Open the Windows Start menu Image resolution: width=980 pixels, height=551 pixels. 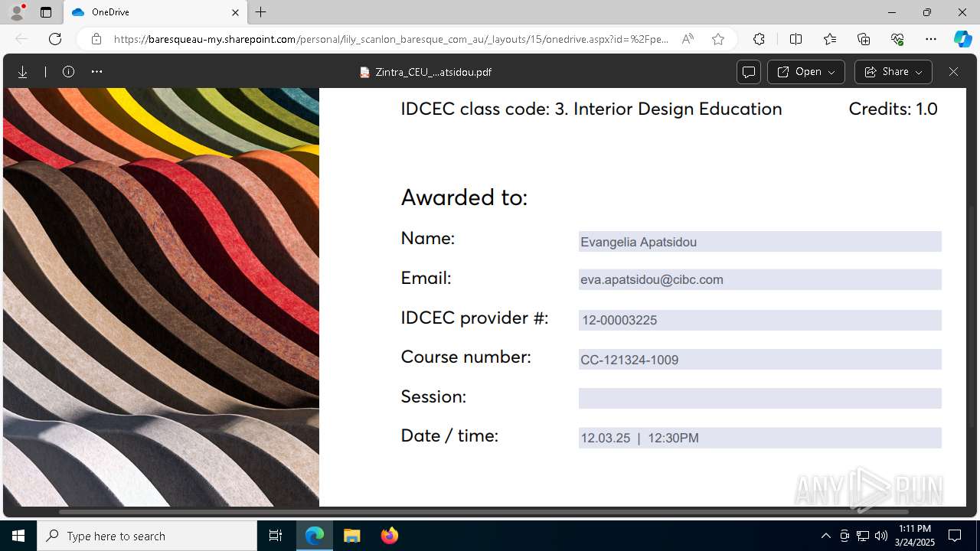click(x=18, y=536)
